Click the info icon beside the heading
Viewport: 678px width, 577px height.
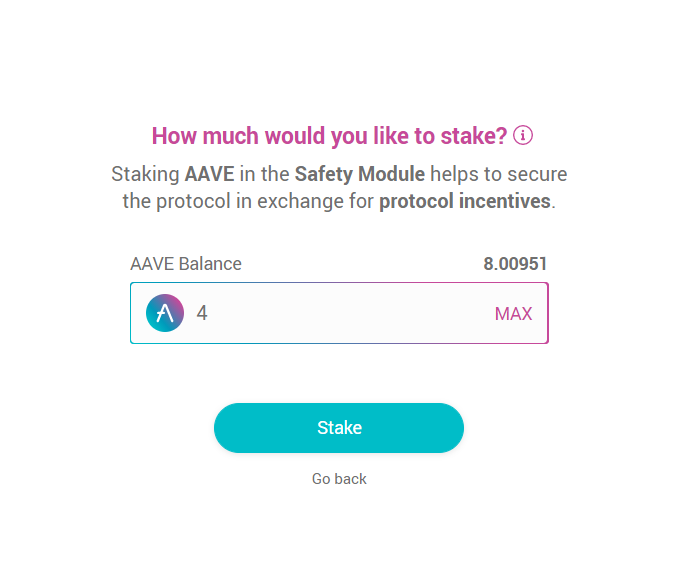point(523,135)
